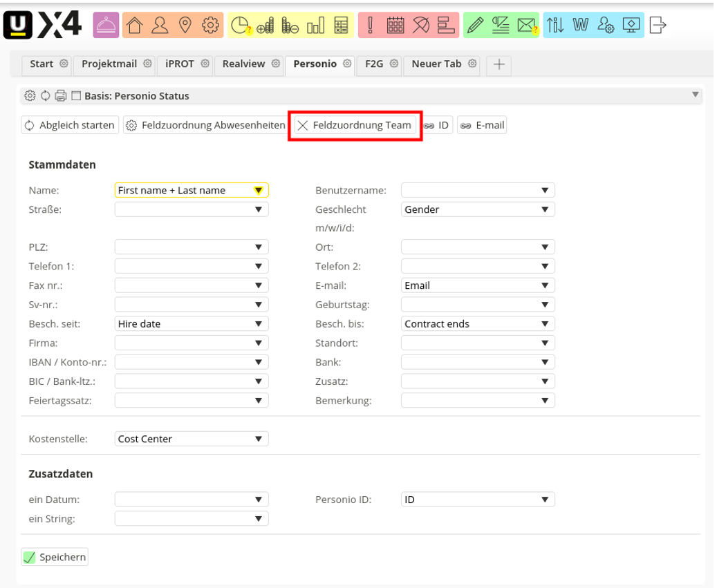Click the pencil edit icon

point(474,26)
